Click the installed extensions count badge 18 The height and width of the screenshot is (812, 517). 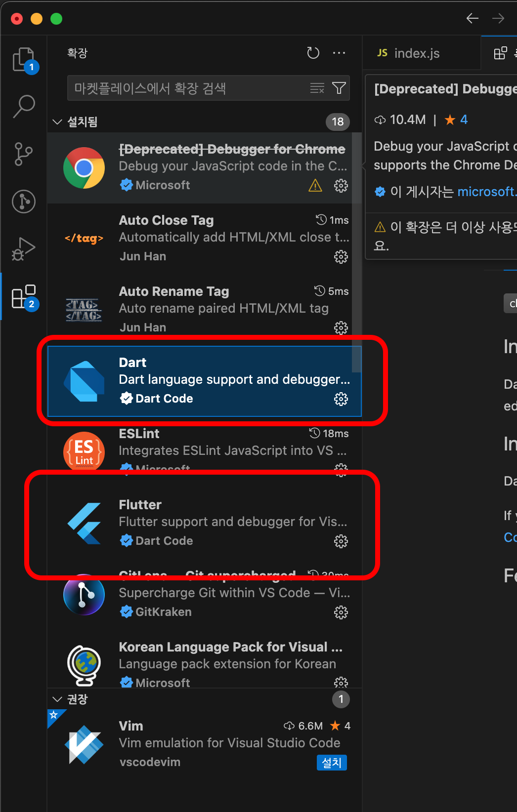point(338,122)
